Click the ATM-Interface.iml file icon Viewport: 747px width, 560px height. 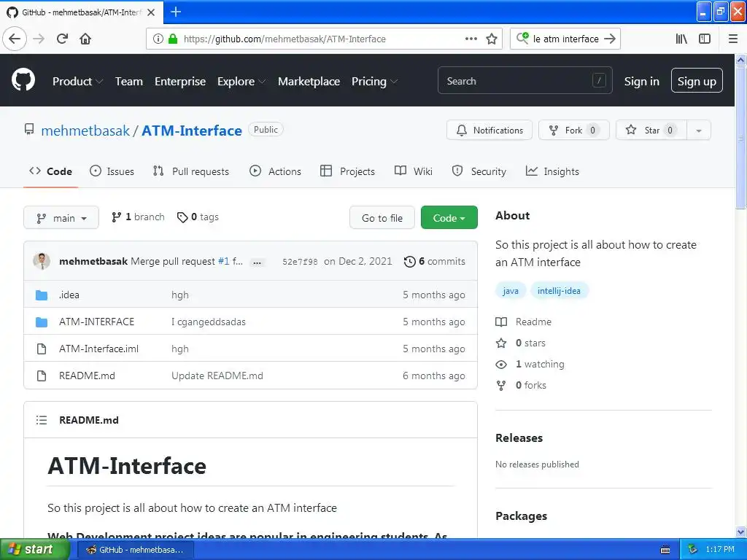(x=42, y=349)
